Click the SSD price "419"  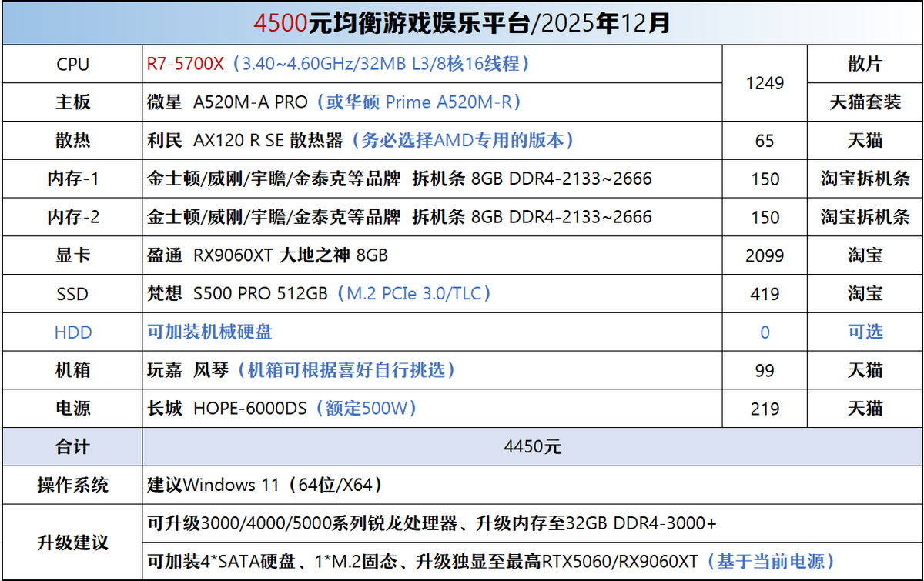point(765,294)
